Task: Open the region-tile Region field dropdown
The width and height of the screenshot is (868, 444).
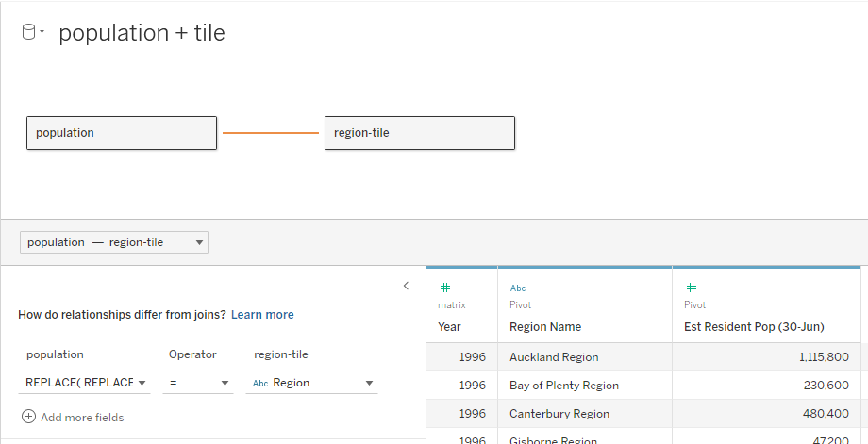Action: (311, 383)
